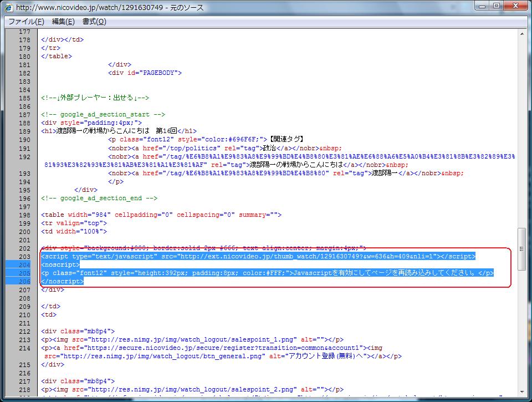Close the source viewer window
The height and width of the screenshot is (402, 532).
pos(515,7)
